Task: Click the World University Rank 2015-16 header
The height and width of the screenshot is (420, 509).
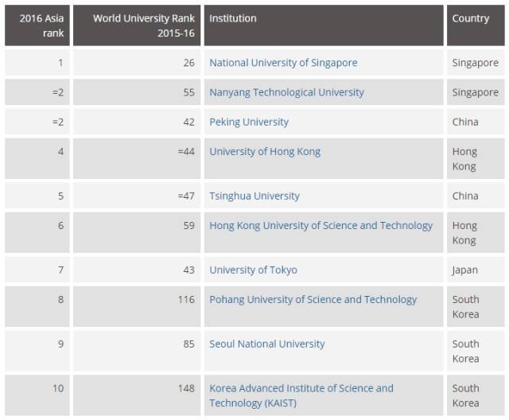Action: click(x=136, y=25)
